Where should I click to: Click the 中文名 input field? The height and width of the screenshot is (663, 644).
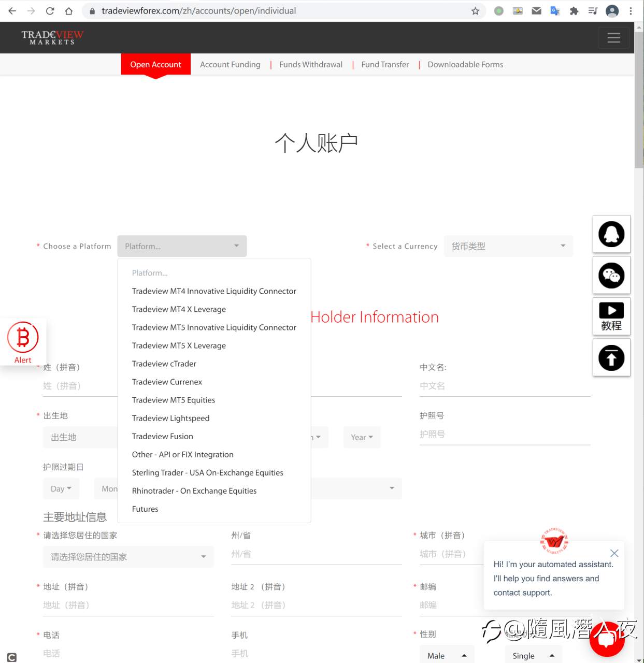click(505, 386)
